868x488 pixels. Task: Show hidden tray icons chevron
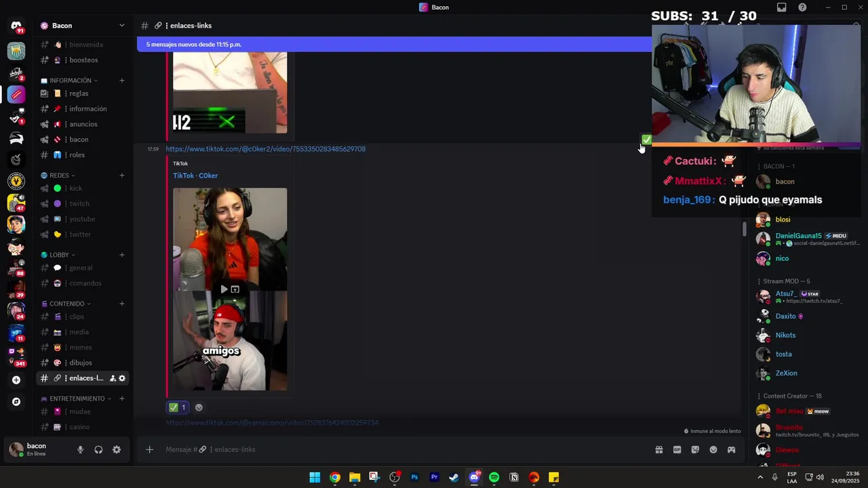(x=760, y=477)
